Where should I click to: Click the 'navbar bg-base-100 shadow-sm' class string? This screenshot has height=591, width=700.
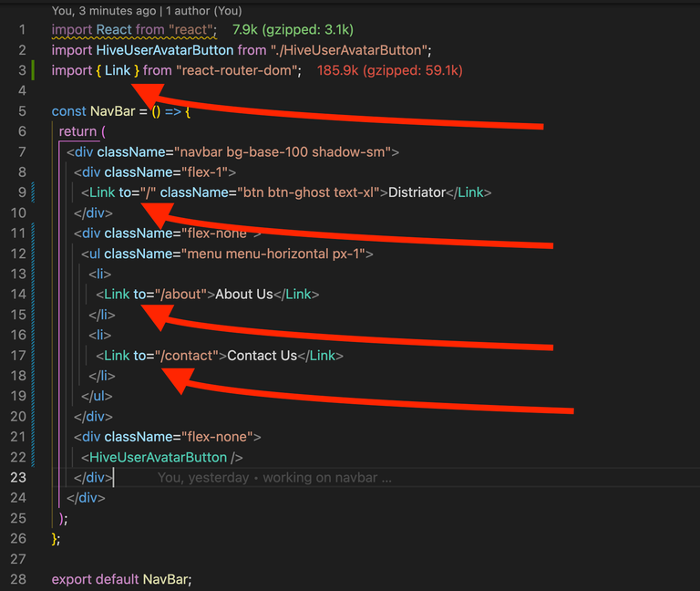283,152
